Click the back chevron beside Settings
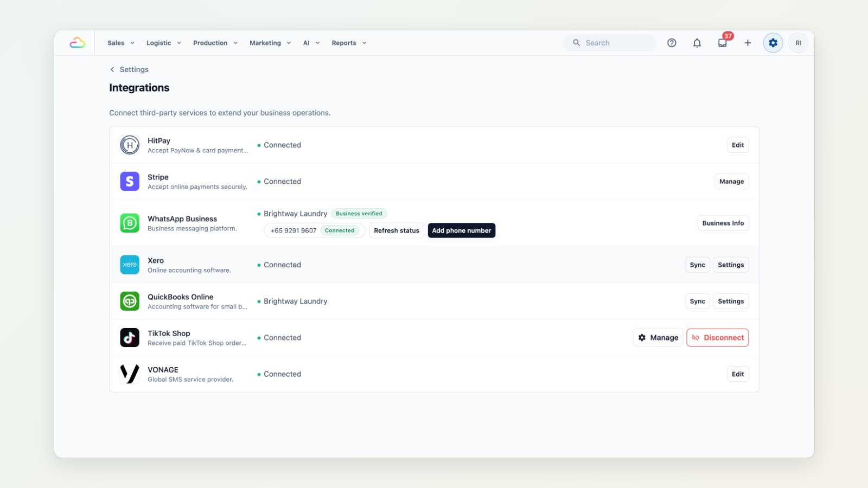The width and height of the screenshot is (868, 488). [112, 69]
